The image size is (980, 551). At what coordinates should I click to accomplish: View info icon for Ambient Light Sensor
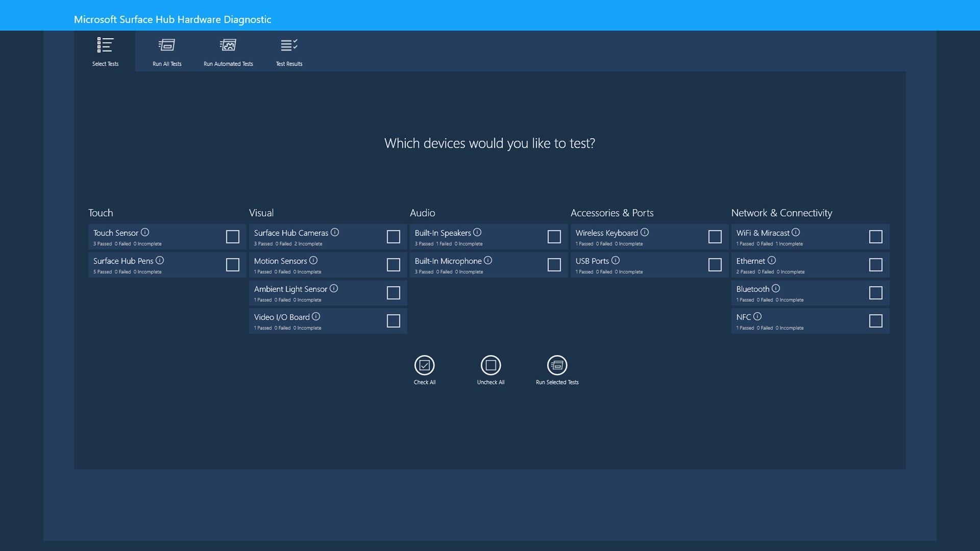pyautogui.click(x=334, y=288)
